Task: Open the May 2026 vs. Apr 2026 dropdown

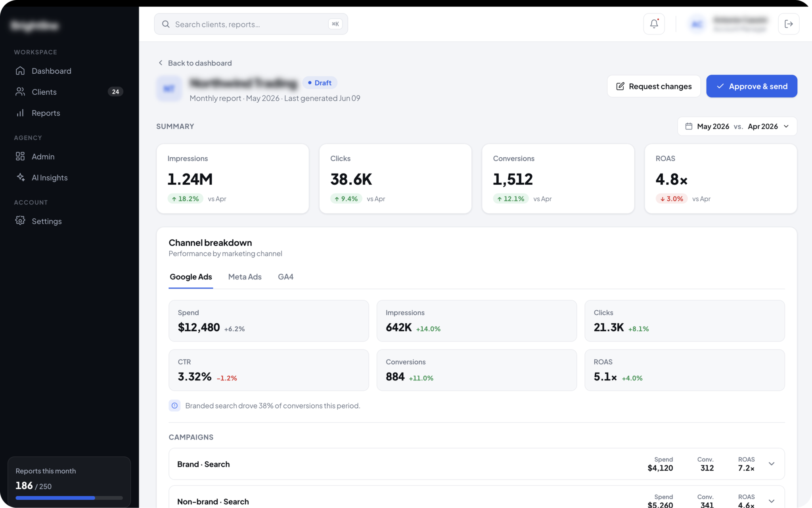Action: coord(737,126)
